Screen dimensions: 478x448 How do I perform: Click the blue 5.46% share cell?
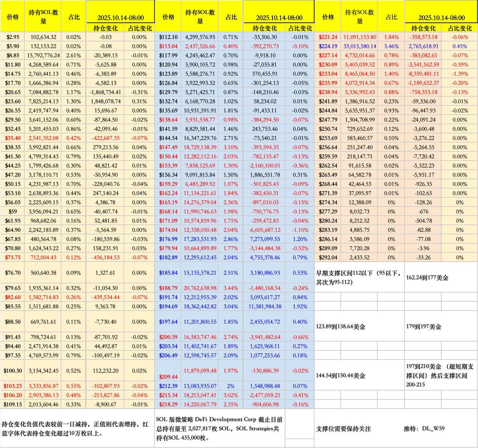point(391,46)
